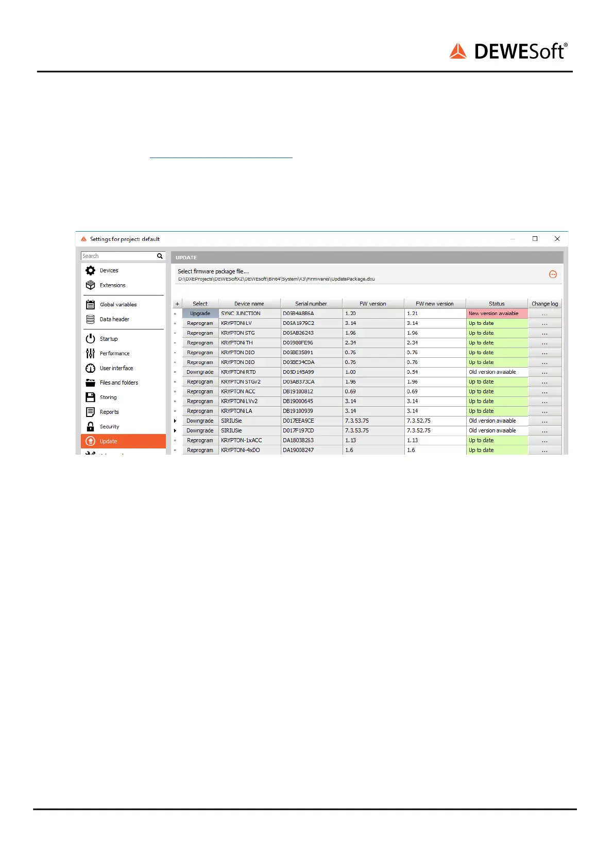Click KRYPTONi LVv2 device name cell
Screen dimensions: 613x868
click(250, 401)
